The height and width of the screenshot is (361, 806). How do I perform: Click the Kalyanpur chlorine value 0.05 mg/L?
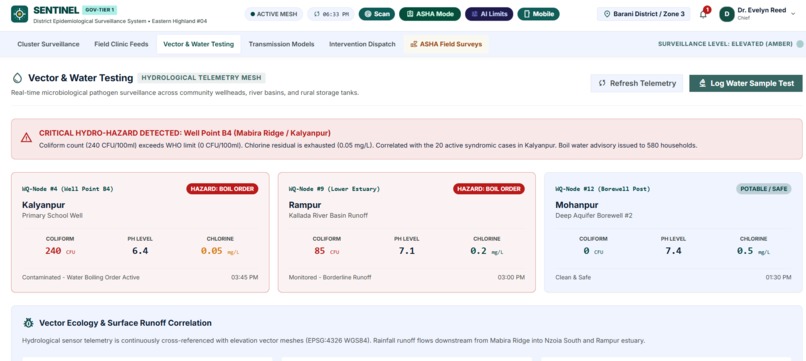click(220, 251)
